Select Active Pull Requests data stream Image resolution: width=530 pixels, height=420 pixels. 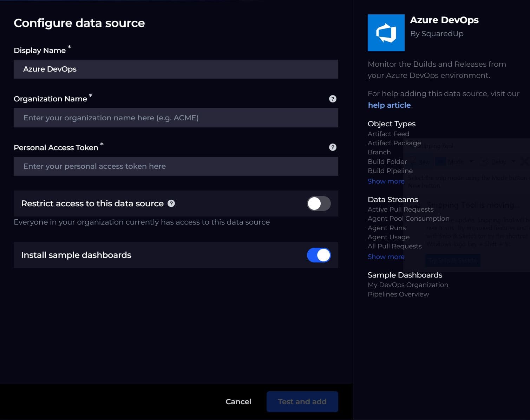click(x=400, y=209)
